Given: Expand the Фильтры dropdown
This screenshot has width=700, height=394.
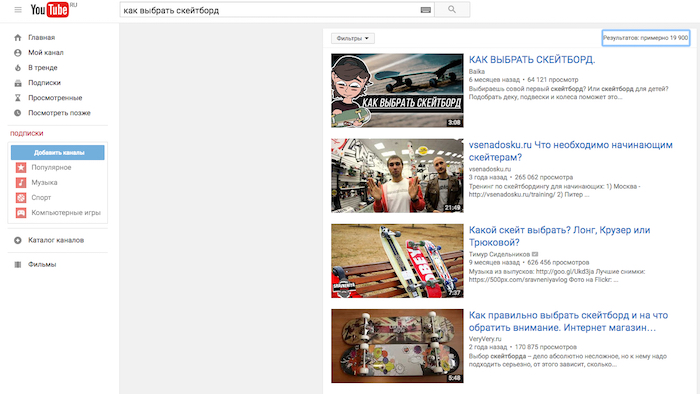Looking at the screenshot, I should tap(353, 38).
